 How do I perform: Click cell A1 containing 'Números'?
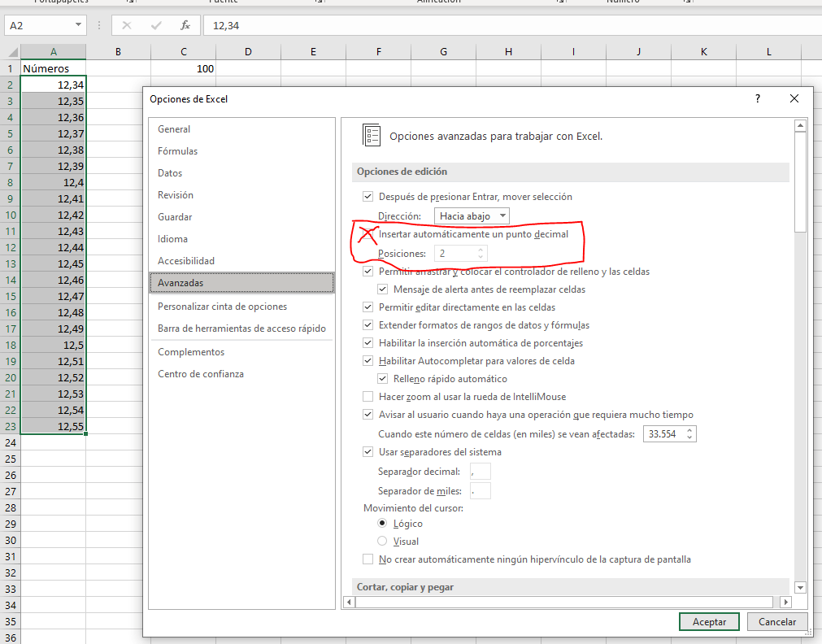click(53, 68)
